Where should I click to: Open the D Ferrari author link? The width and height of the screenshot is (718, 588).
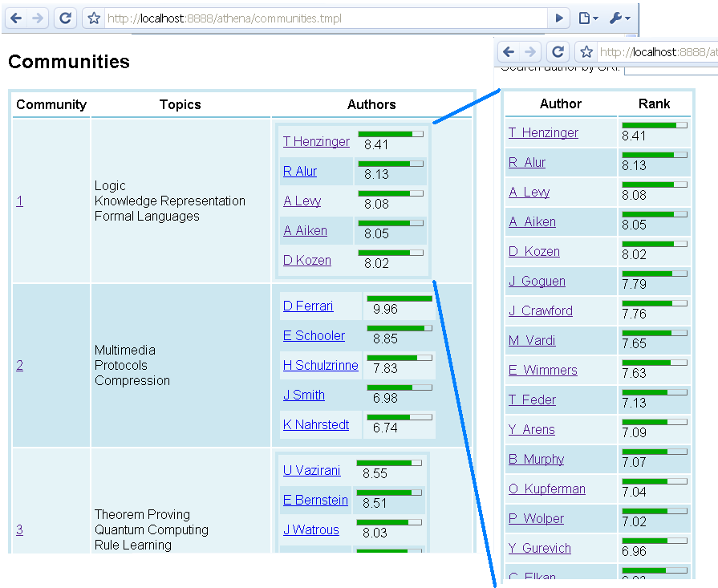coord(308,306)
